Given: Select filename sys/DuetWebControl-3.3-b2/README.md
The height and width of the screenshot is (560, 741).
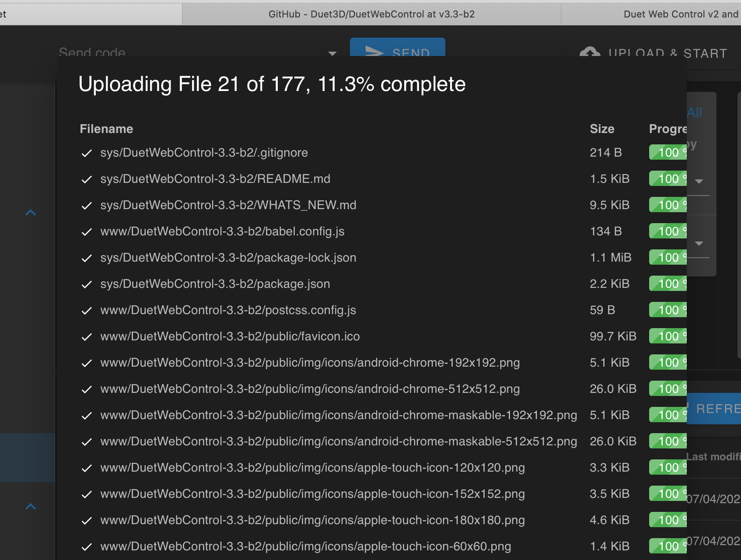Looking at the screenshot, I should point(215,178).
